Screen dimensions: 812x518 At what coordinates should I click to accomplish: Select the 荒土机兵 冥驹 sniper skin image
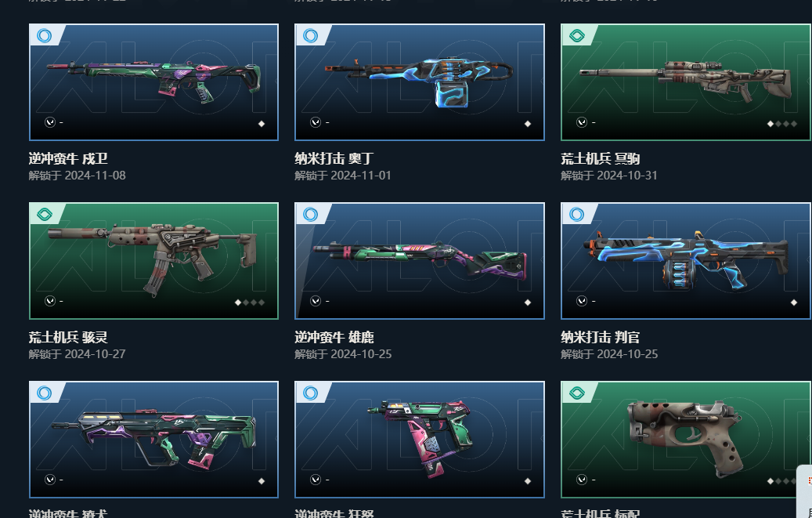(x=686, y=82)
